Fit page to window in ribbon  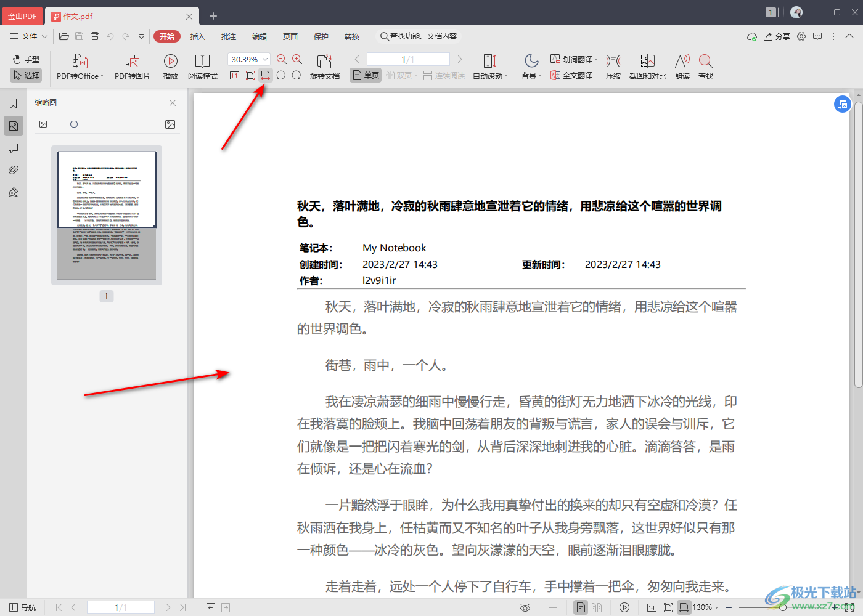[x=250, y=75]
